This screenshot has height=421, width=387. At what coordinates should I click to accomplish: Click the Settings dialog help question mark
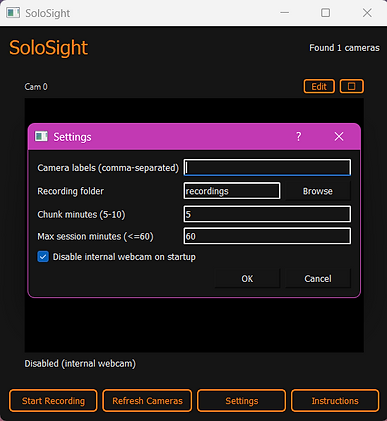pyautogui.click(x=298, y=136)
